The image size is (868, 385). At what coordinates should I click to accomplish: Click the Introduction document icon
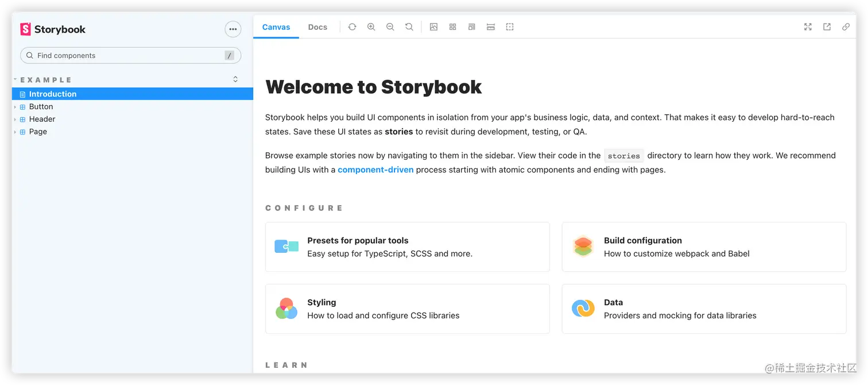[x=23, y=94]
